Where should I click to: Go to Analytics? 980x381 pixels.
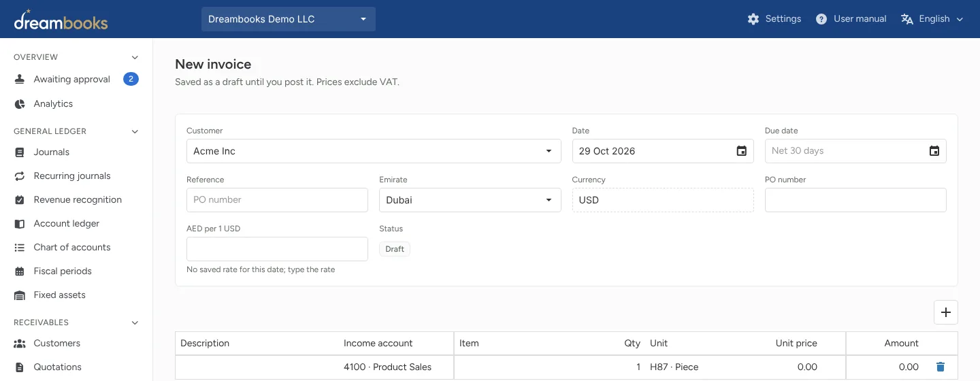[x=53, y=104]
